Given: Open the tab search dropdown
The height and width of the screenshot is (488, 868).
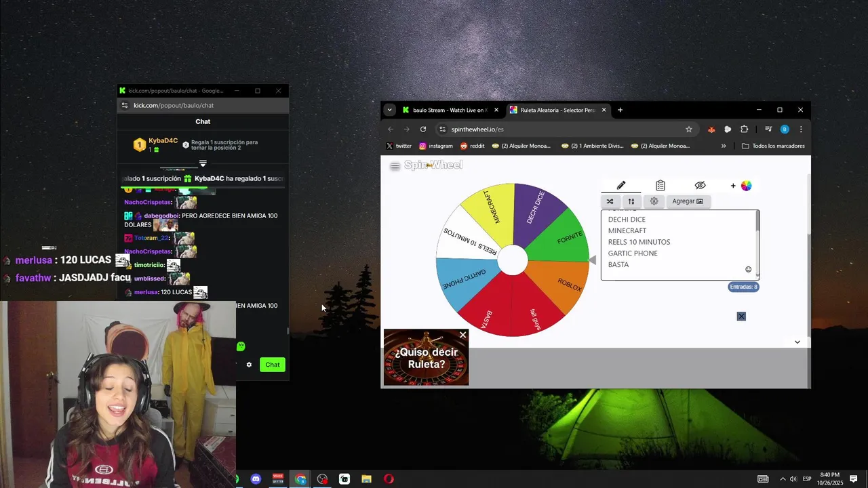Looking at the screenshot, I should point(389,110).
